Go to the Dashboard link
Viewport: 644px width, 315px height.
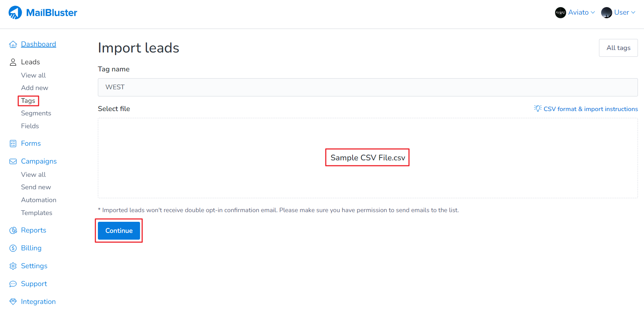39,44
